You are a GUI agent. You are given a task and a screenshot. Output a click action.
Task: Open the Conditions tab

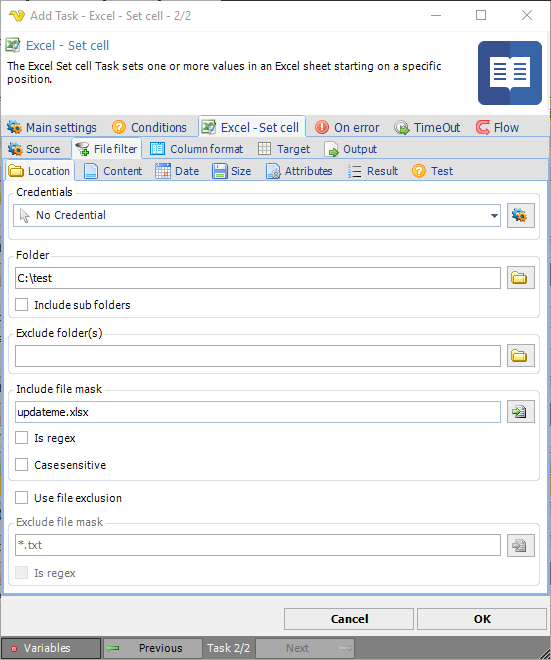(150, 127)
